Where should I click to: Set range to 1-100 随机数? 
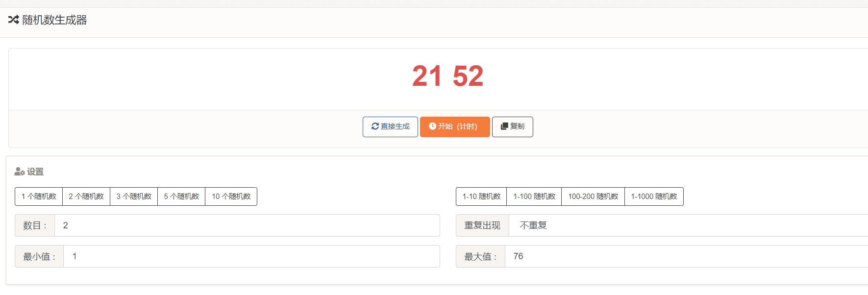click(534, 197)
